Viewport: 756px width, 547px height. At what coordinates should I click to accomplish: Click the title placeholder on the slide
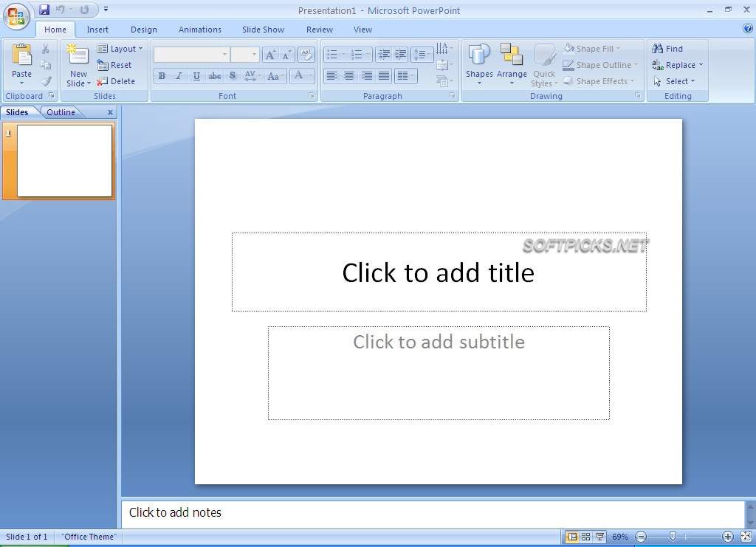point(439,272)
